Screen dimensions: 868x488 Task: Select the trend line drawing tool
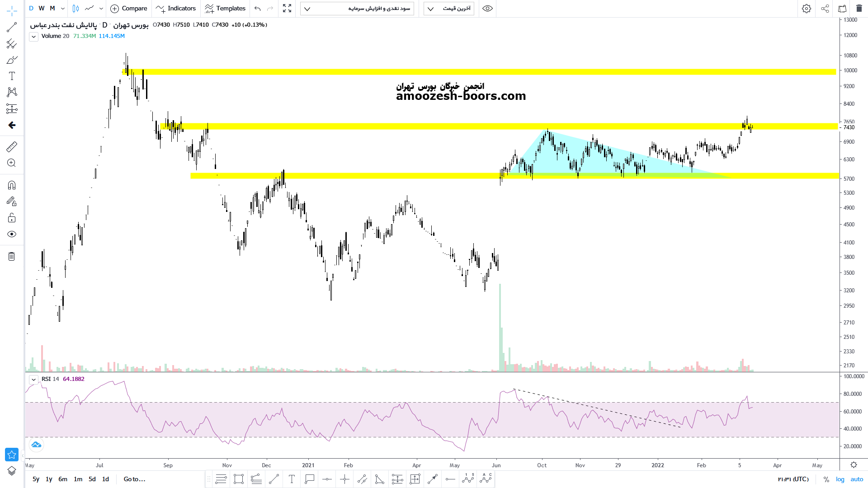point(12,28)
